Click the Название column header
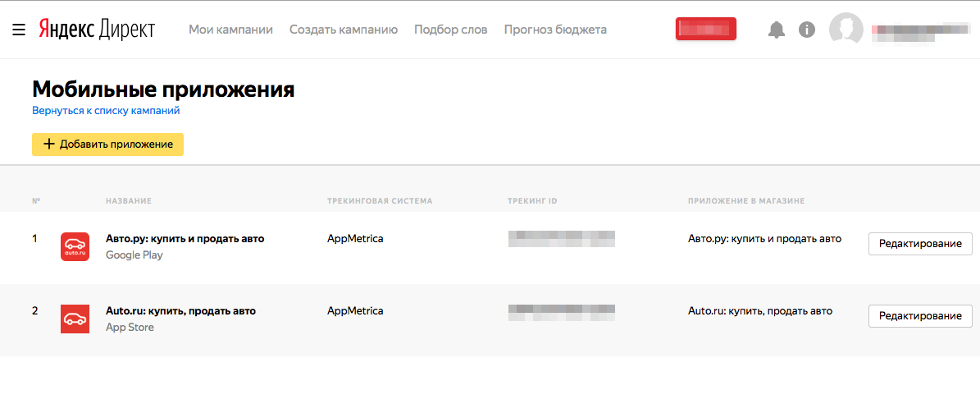 tap(129, 201)
